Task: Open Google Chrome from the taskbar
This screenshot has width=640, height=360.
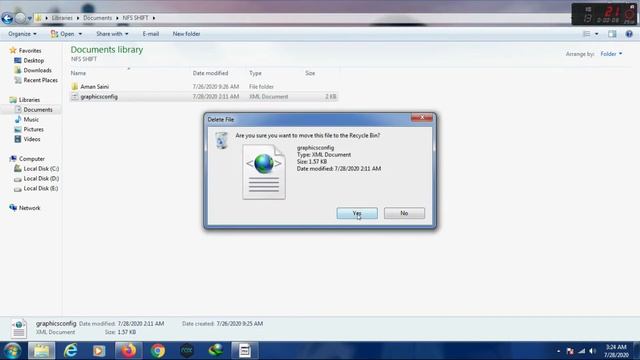Action: (158, 351)
